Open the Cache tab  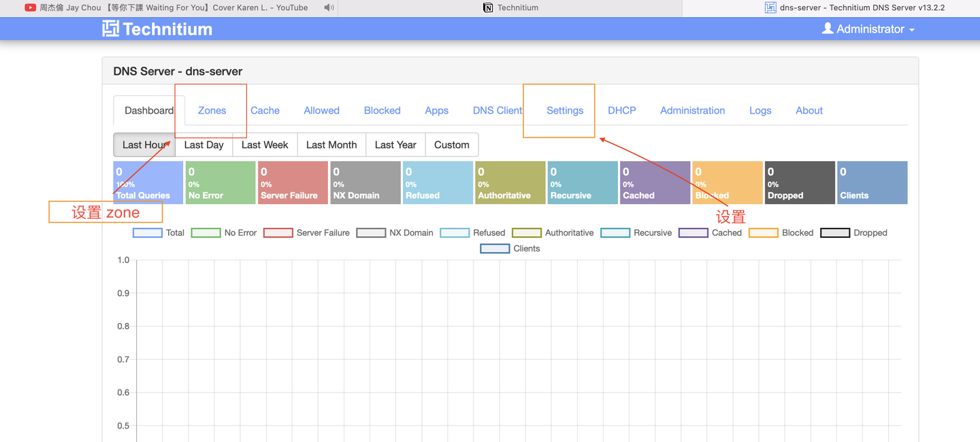pos(265,110)
